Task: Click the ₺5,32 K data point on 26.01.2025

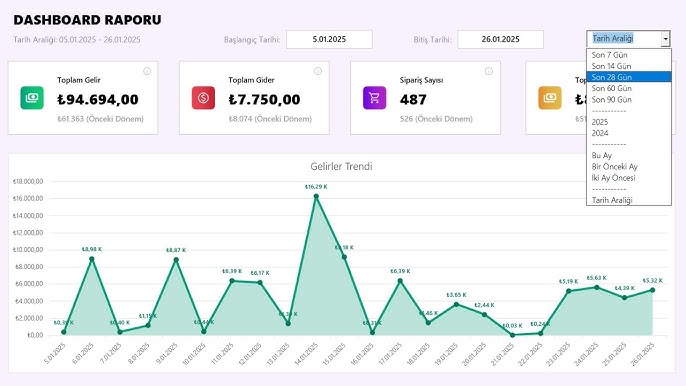Action: pos(652,290)
